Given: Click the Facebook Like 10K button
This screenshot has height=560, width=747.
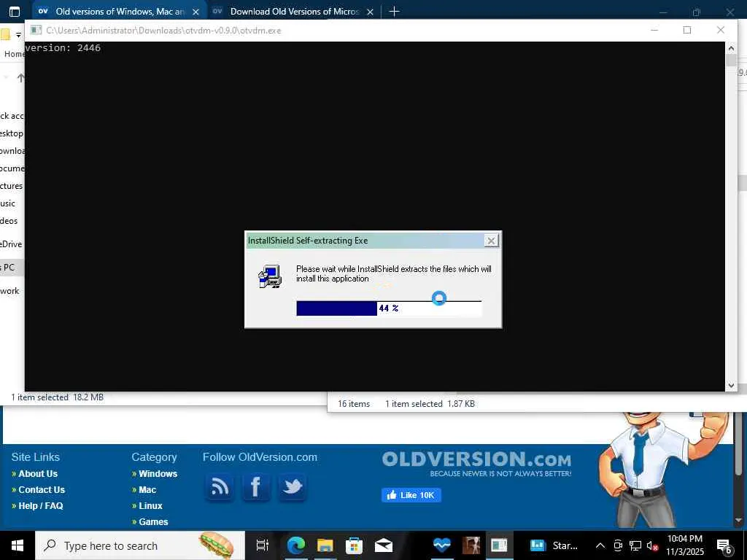Looking at the screenshot, I should point(411,495).
